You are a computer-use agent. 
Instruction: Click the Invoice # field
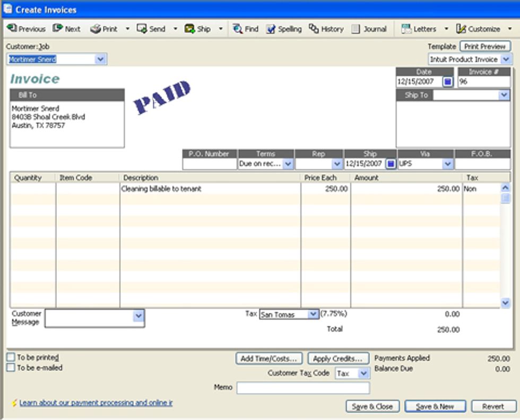484,82
